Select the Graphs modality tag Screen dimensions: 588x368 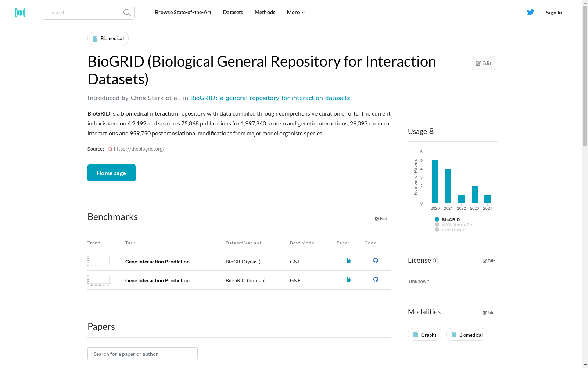click(424, 335)
